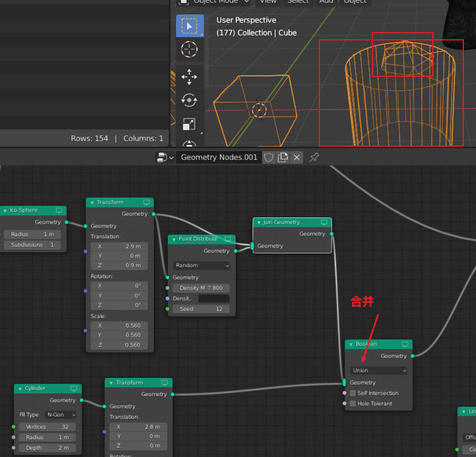Enable Hole Tolerant on the Boolean node
This screenshot has height=457, width=476.
point(353,403)
